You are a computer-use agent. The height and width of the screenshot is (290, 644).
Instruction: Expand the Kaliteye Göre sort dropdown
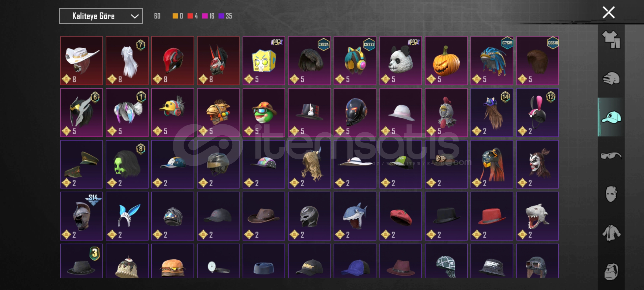tap(101, 16)
